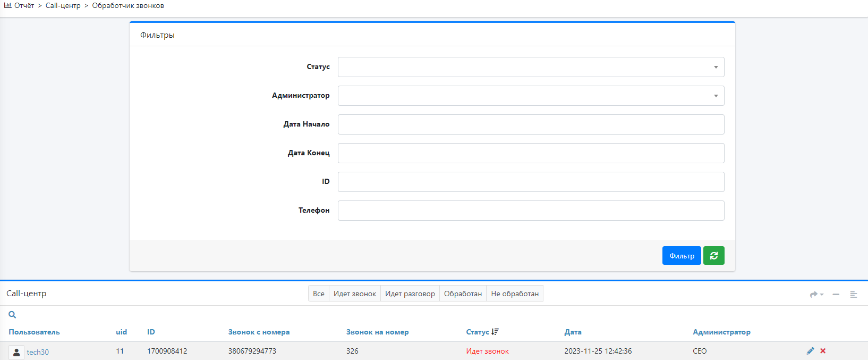Click the magnifier search icon
Image resolution: width=868 pixels, height=360 pixels.
pos(12,315)
